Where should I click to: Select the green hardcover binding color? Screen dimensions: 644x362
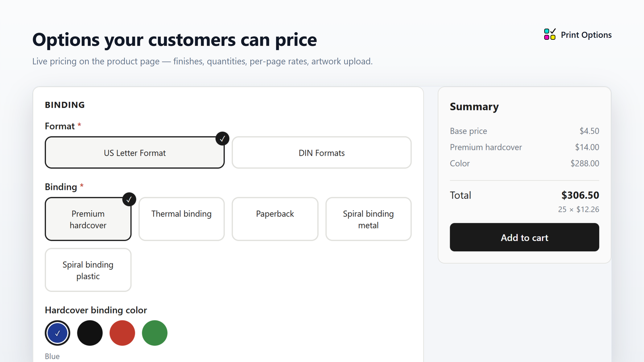[x=155, y=333]
